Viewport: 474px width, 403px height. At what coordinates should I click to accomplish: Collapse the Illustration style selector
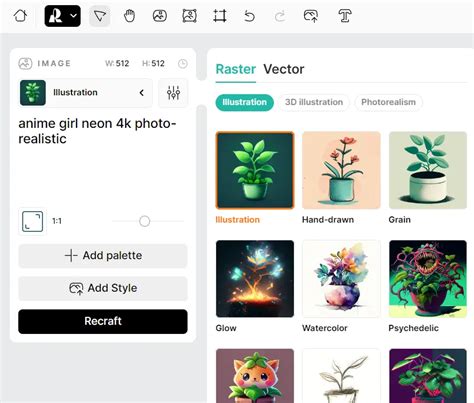(142, 93)
